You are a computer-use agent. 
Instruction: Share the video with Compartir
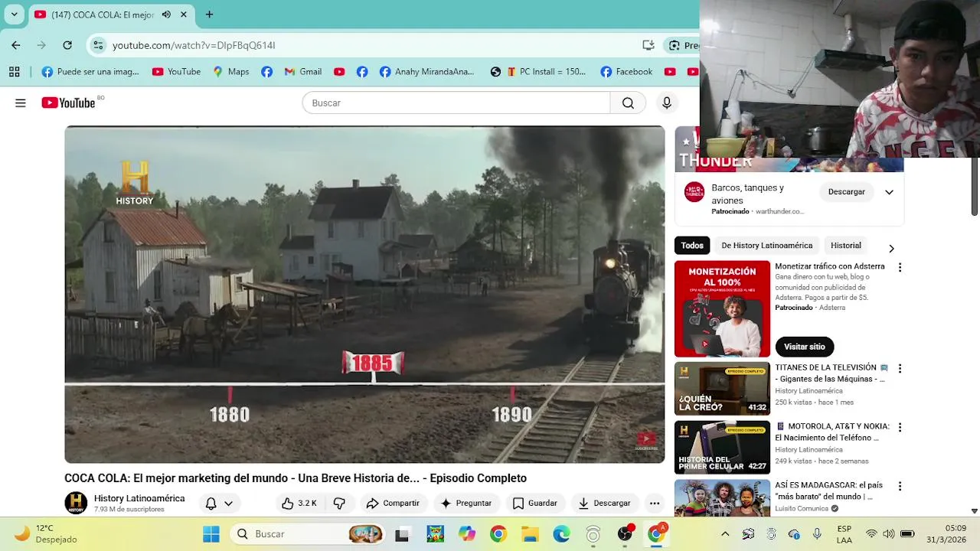pos(393,503)
